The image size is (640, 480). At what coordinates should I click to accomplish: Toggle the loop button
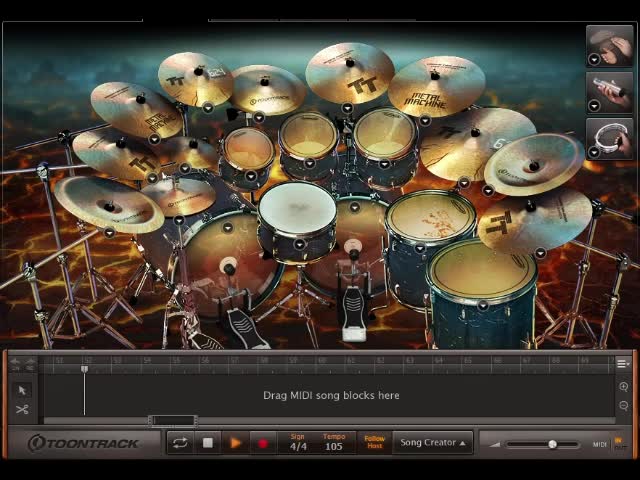pos(180,443)
